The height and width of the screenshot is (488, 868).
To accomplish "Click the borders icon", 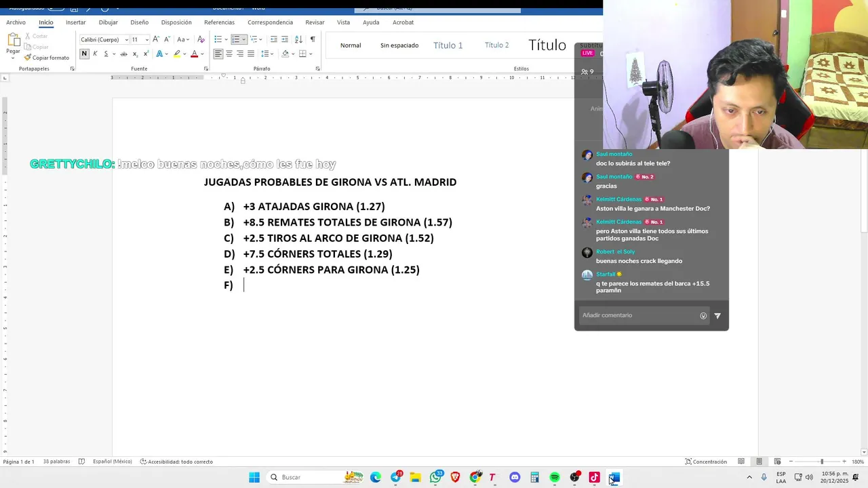I will (x=302, y=54).
